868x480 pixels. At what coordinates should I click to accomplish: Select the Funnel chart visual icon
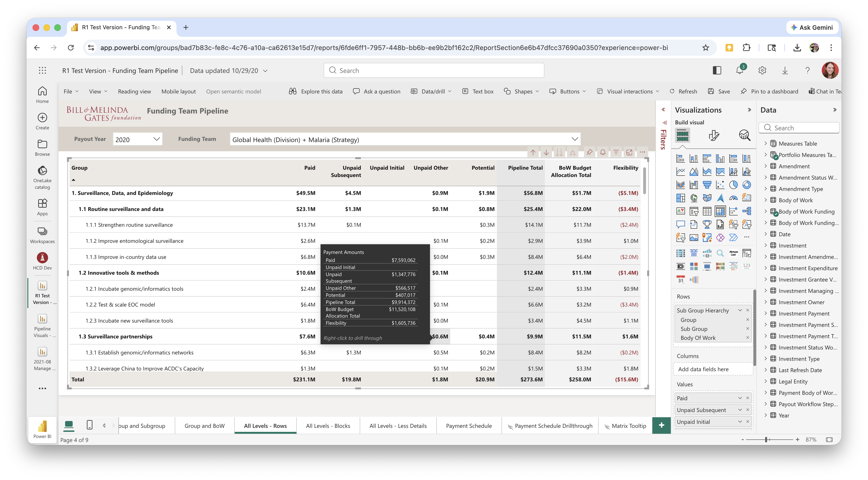[x=707, y=185]
